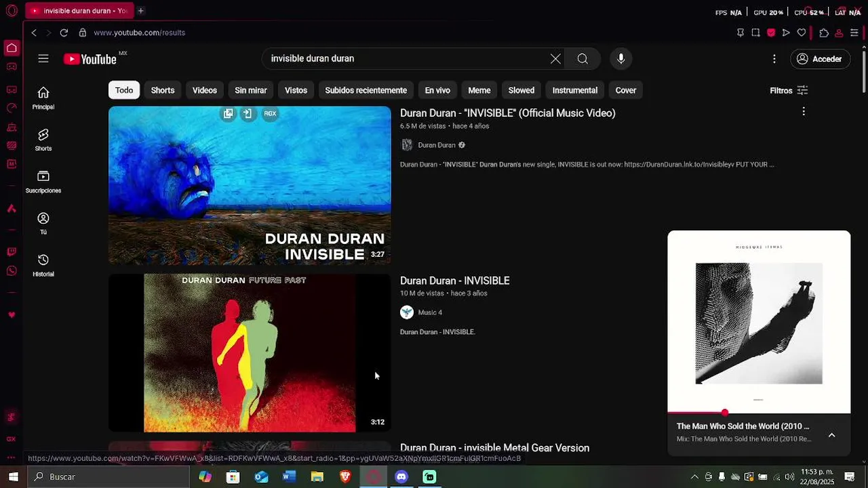Select the Videos filter chip

click(x=205, y=90)
